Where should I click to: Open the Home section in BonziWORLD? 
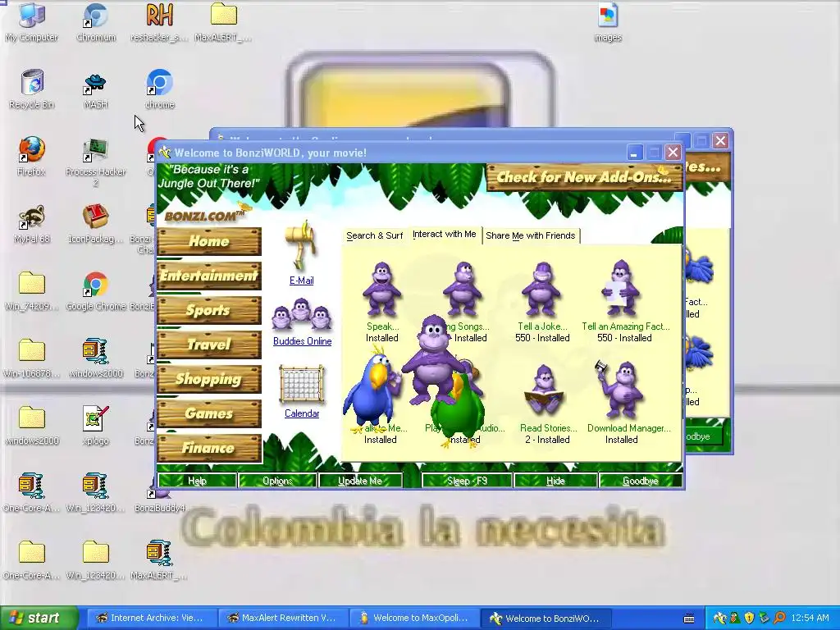(x=209, y=241)
